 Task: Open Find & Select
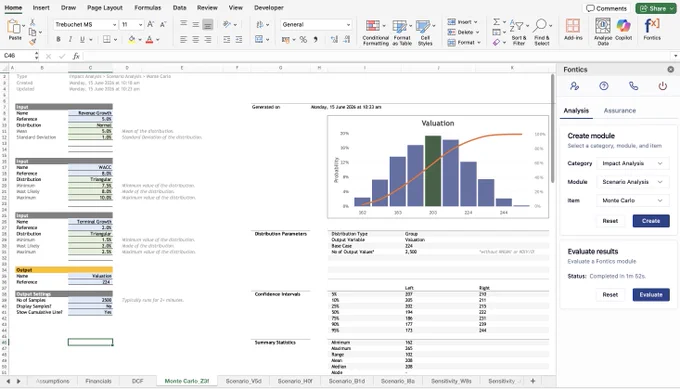coord(542,33)
